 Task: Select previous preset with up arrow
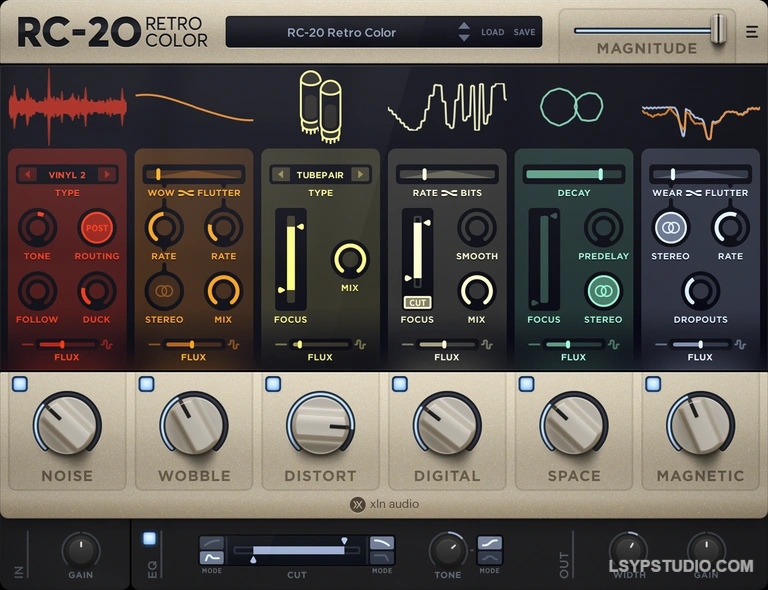point(464,26)
